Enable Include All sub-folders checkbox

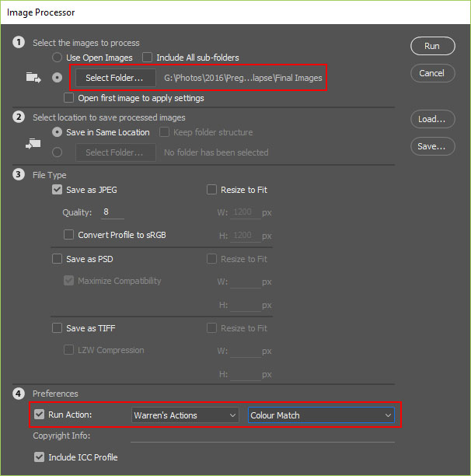click(147, 58)
